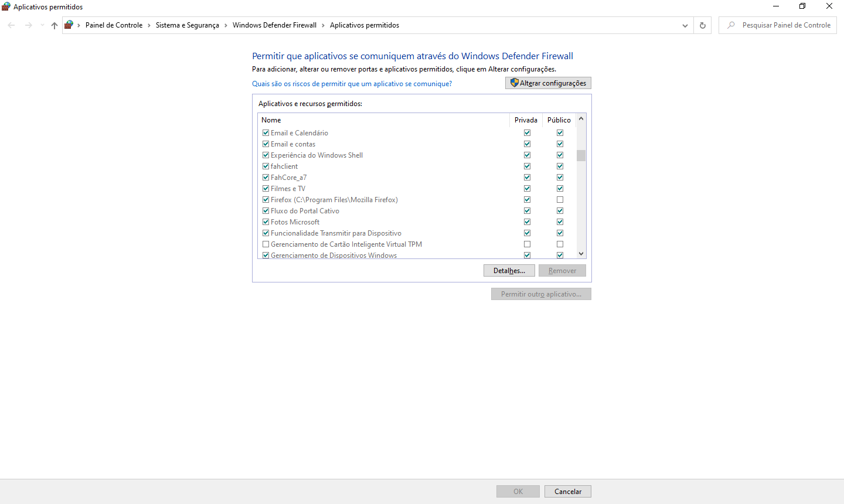Minimize the Aplicativos permitidos window
The width and height of the screenshot is (844, 504).
coord(776,6)
